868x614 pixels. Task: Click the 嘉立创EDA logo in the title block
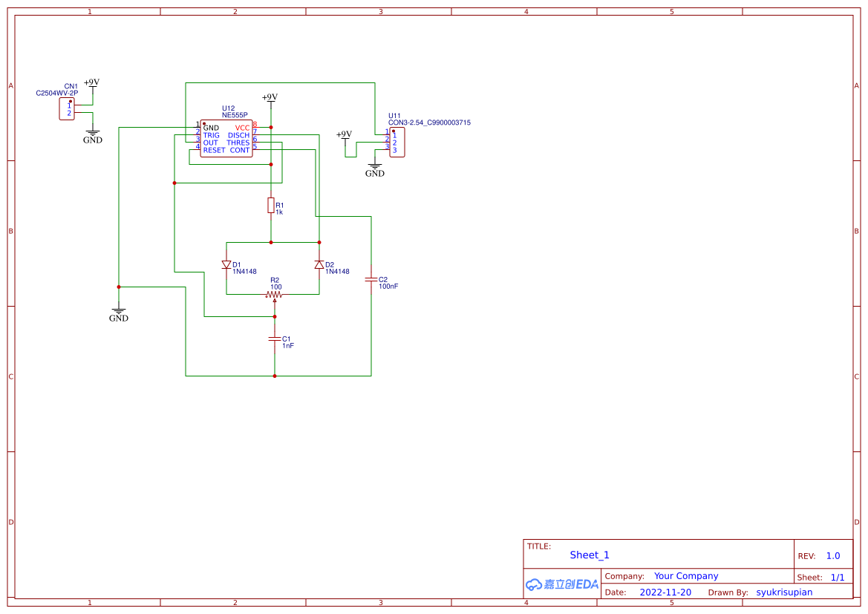(561, 585)
